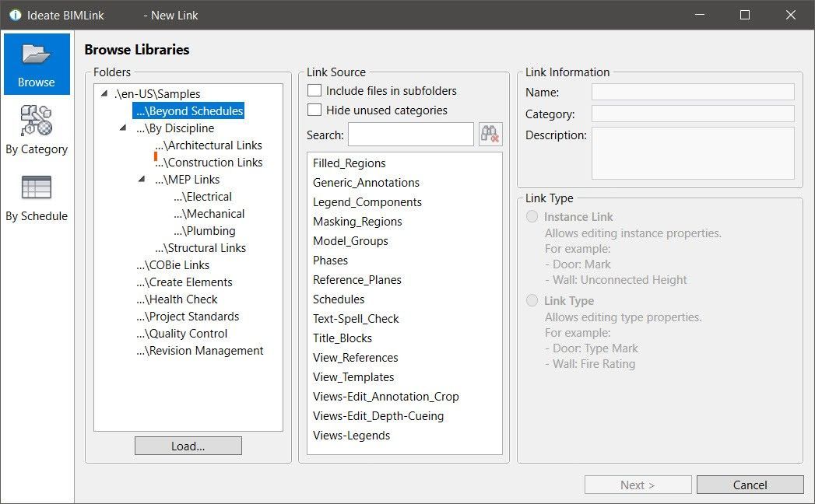815x504 pixels.
Task: Select Views-Edit_Depth-Cueing link
Action: tap(378, 415)
